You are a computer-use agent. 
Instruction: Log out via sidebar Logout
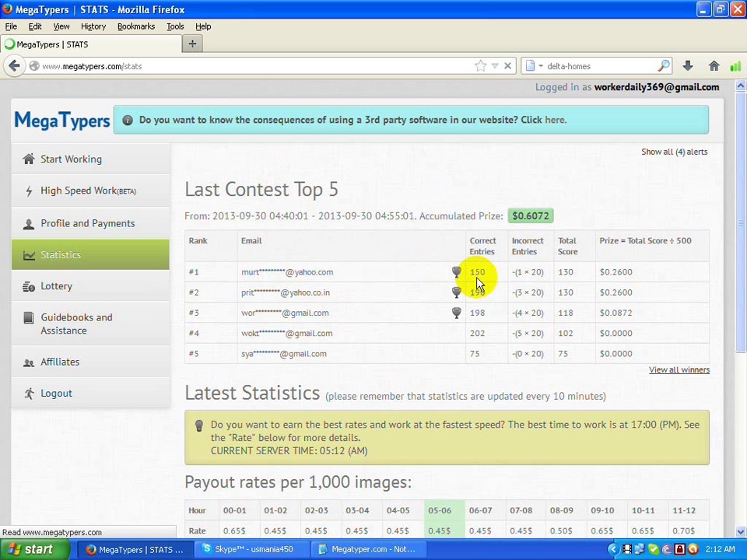[x=90, y=394]
